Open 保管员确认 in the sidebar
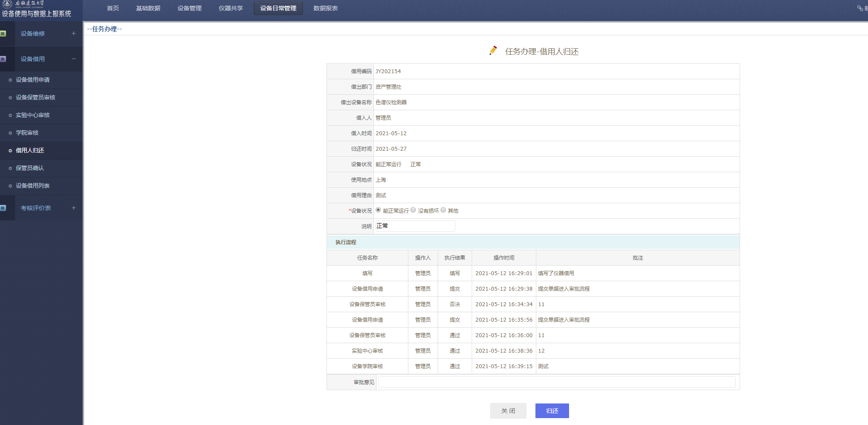 point(30,168)
